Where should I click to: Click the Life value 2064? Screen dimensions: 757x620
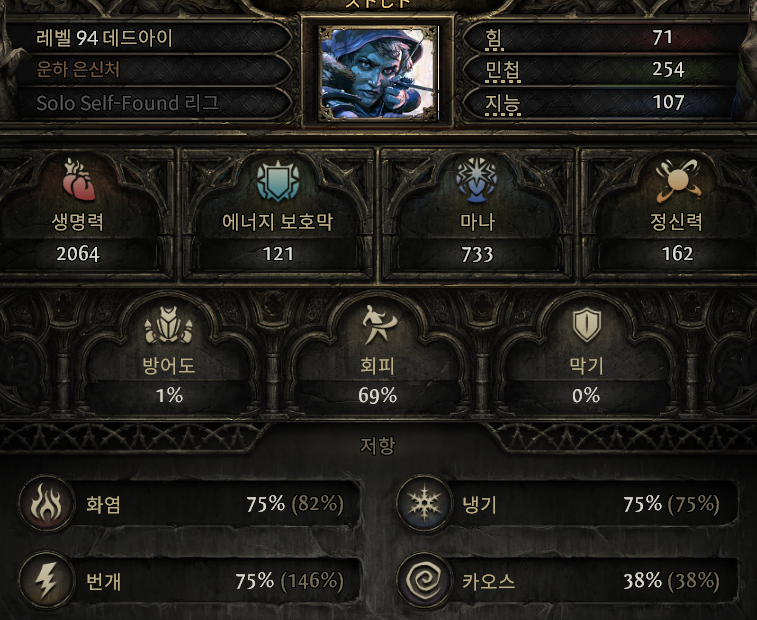[78, 254]
